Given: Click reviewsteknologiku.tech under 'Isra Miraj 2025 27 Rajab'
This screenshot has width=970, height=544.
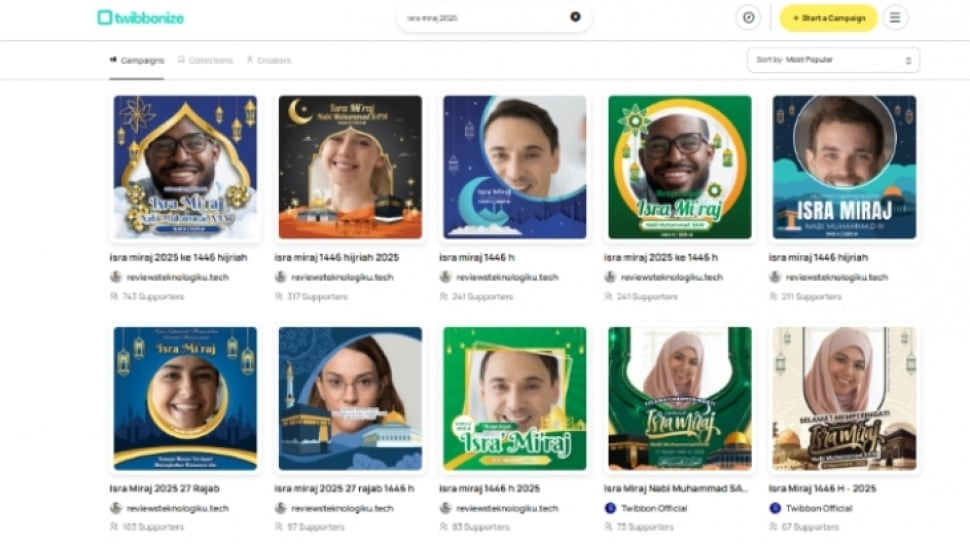Looking at the screenshot, I should (x=178, y=508).
